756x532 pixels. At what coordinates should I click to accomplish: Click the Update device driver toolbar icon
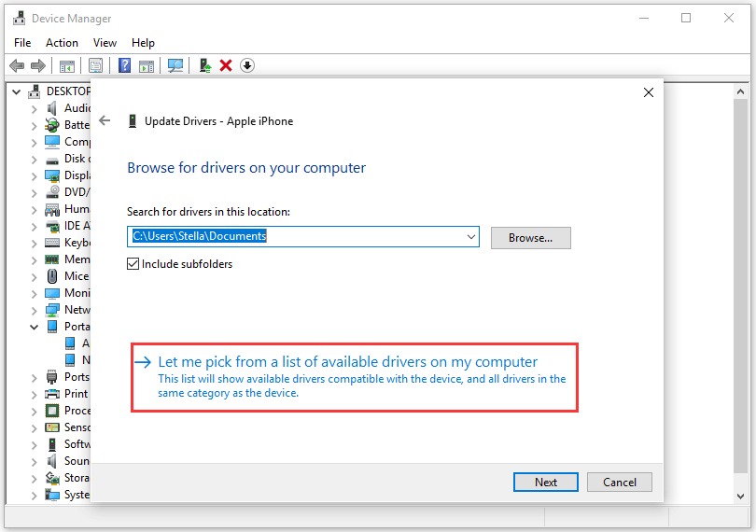click(x=204, y=65)
